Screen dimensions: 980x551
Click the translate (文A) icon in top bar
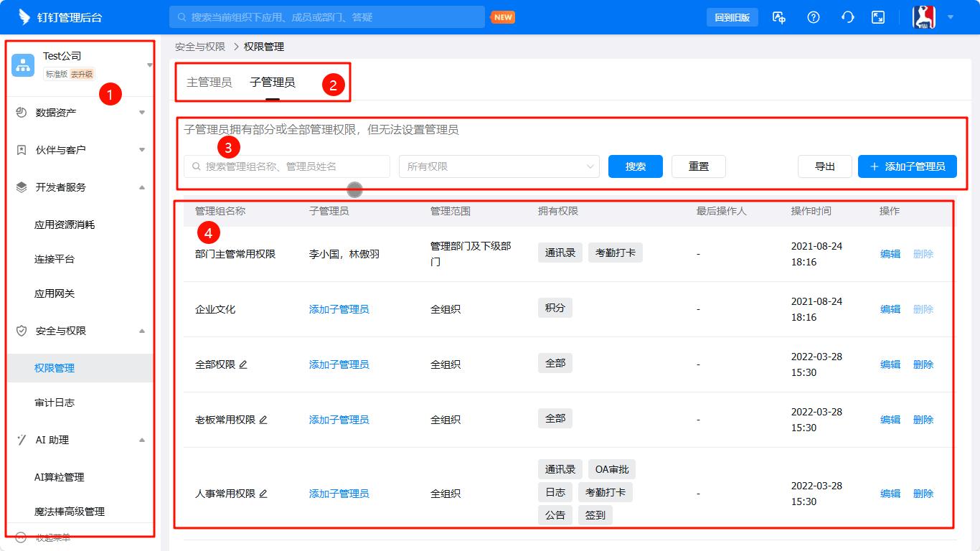coord(778,16)
